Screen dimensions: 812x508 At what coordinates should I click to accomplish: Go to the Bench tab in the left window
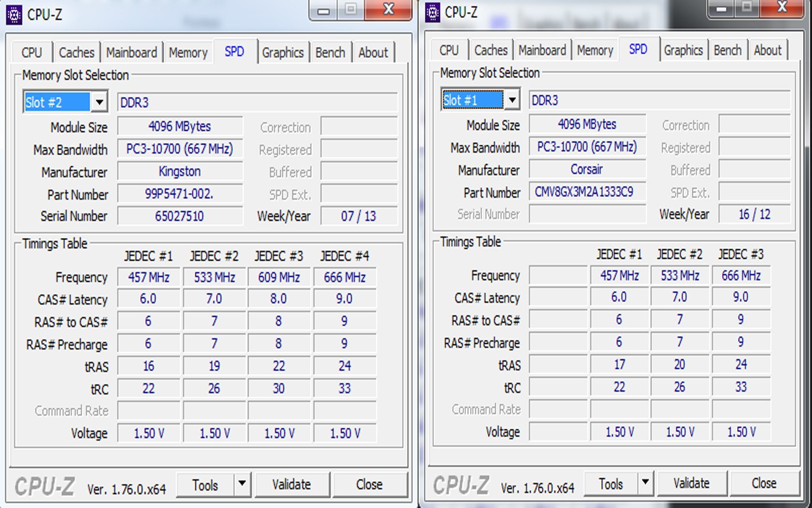330,52
